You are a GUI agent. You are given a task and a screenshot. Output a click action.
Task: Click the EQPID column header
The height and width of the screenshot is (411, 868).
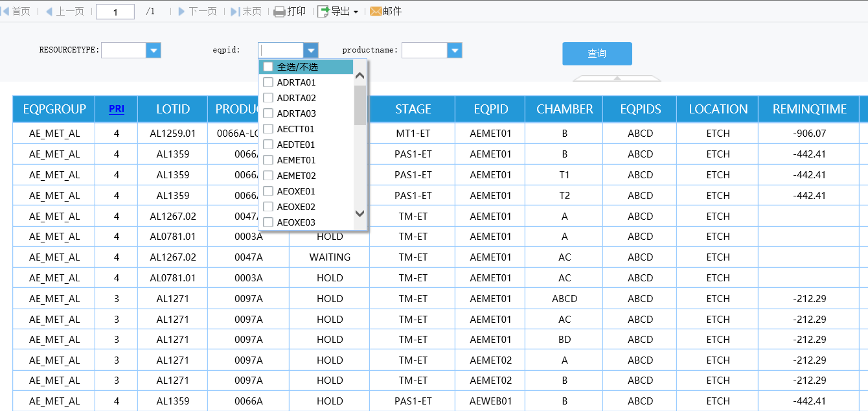pyautogui.click(x=491, y=109)
